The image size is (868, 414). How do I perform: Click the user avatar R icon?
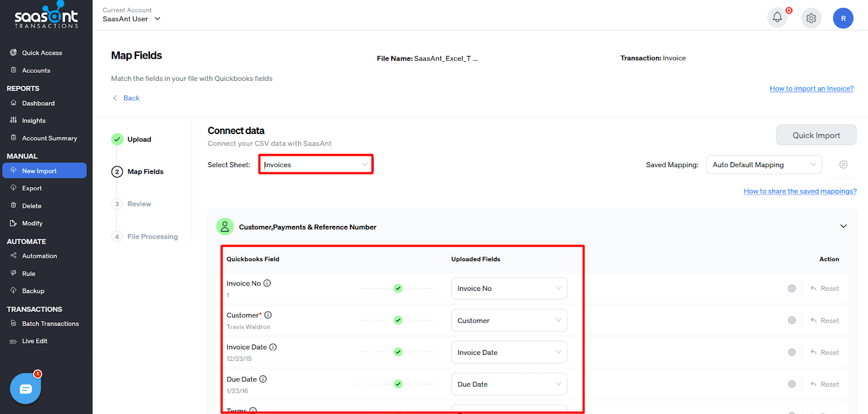[x=843, y=18]
